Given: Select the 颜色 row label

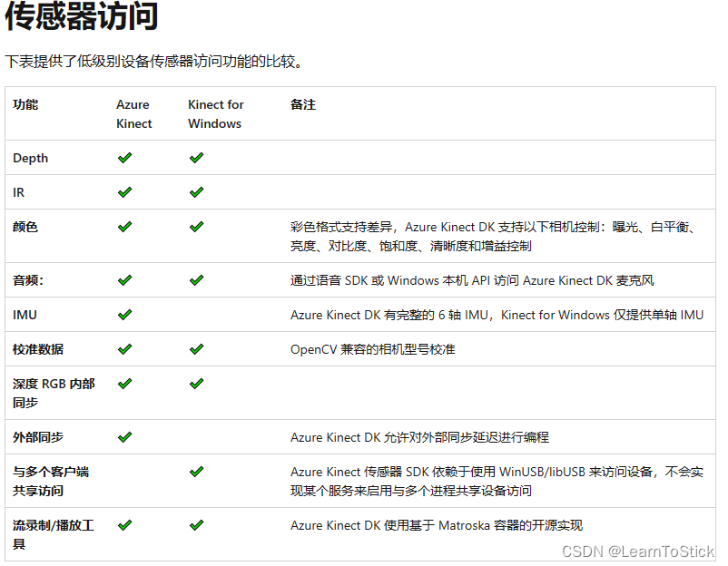Looking at the screenshot, I should tap(25, 227).
